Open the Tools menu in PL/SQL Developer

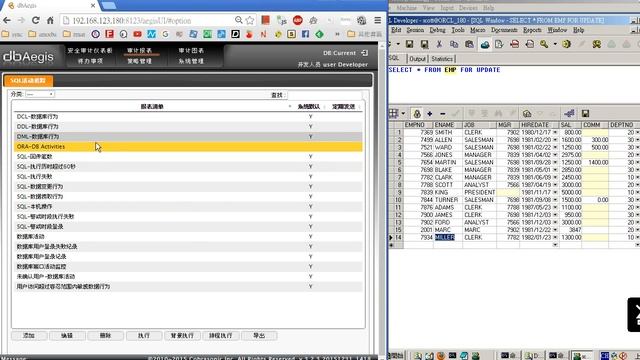click(458, 30)
